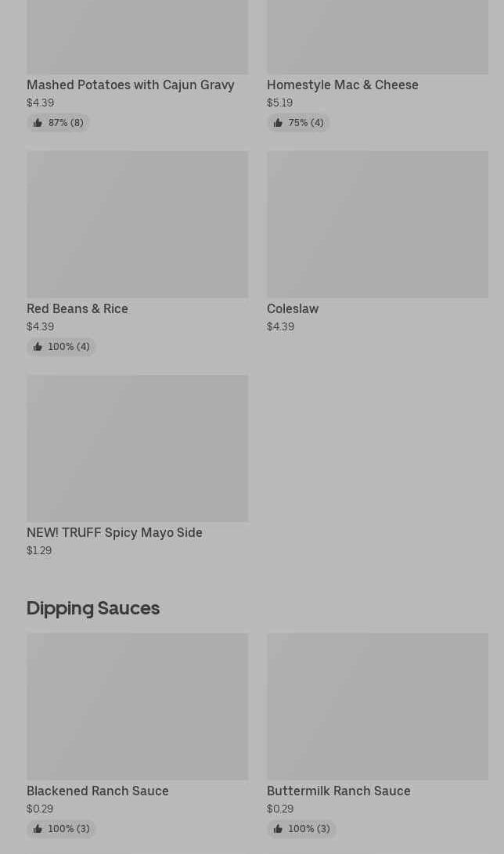Click the Coleslaw item name
The height and width of the screenshot is (854, 504).
(292, 308)
